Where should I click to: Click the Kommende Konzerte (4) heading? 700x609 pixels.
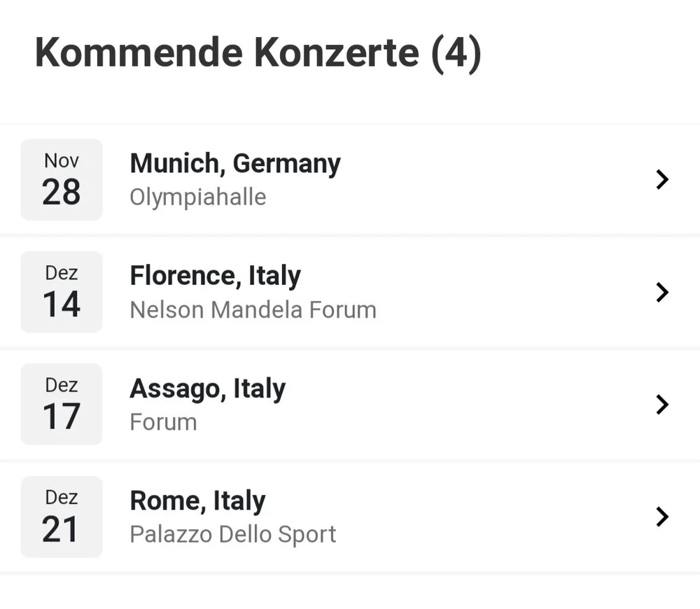click(258, 52)
